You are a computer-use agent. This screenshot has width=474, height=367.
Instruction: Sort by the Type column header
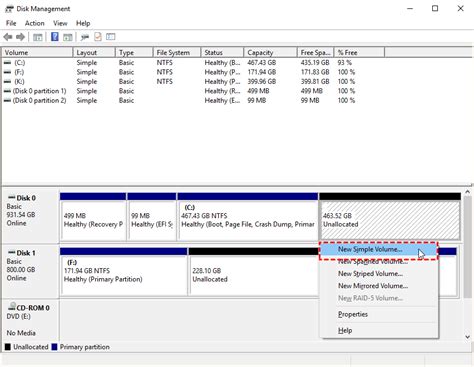coord(134,52)
